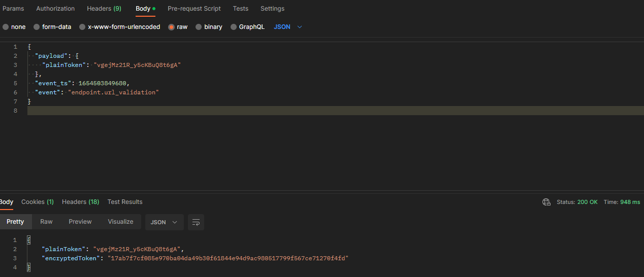Click the "endpoint.url_validation" string
Image resolution: width=644 pixels, height=277 pixels.
point(113,92)
